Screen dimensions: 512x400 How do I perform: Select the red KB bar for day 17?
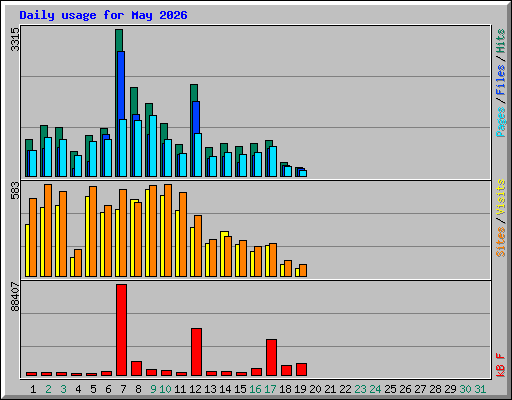pos(271,357)
